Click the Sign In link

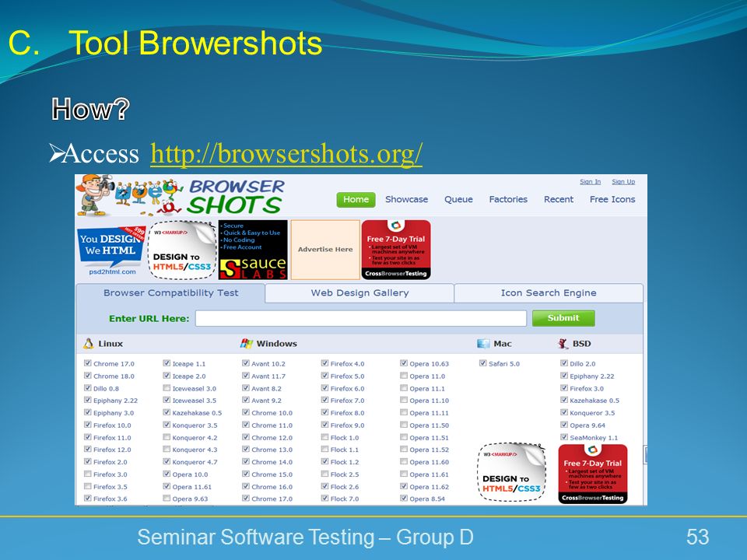(x=591, y=182)
